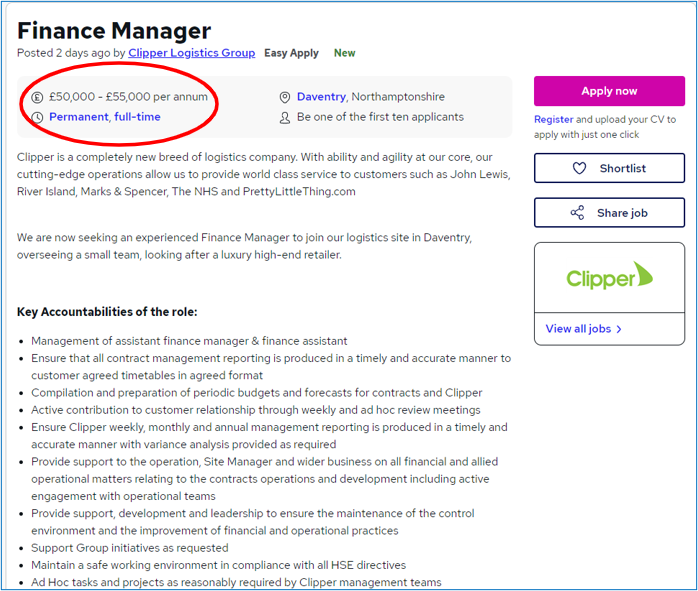
Task: Open the full-time jobs link
Action: 137,117
